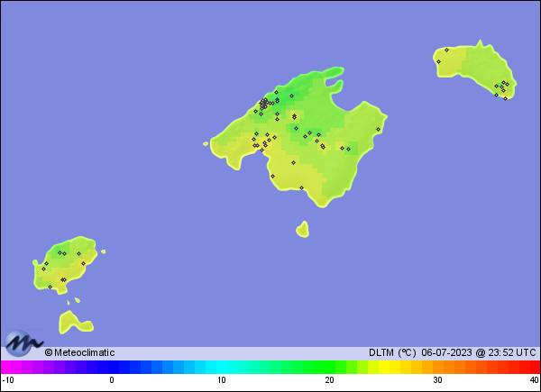Viewport: 541px width, 392px height.
Task: Click the southernmost station marker on Mallorca
Action: point(301,188)
